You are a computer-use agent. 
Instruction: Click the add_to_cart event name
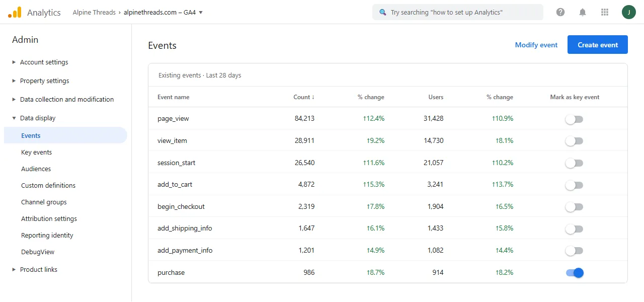(x=175, y=184)
